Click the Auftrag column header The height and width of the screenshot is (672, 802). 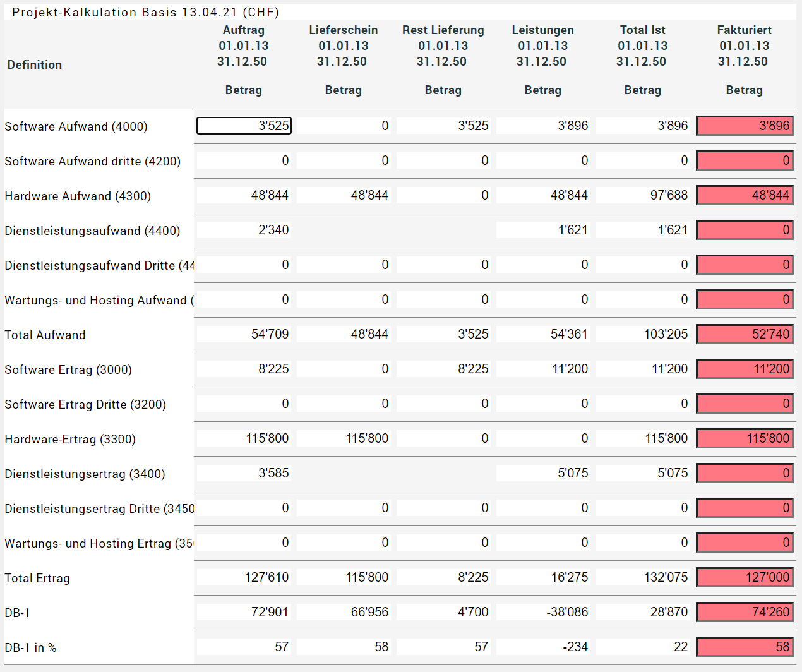coord(244,30)
